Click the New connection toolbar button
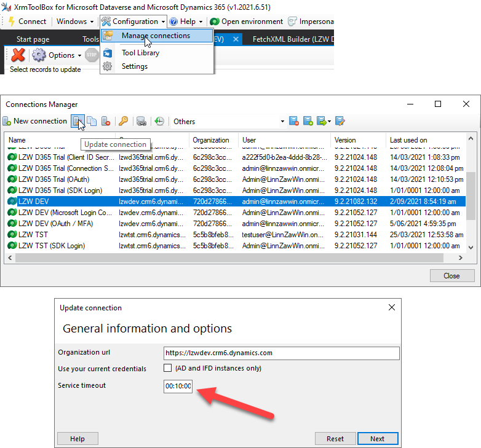481x448 pixels. click(x=34, y=121)
